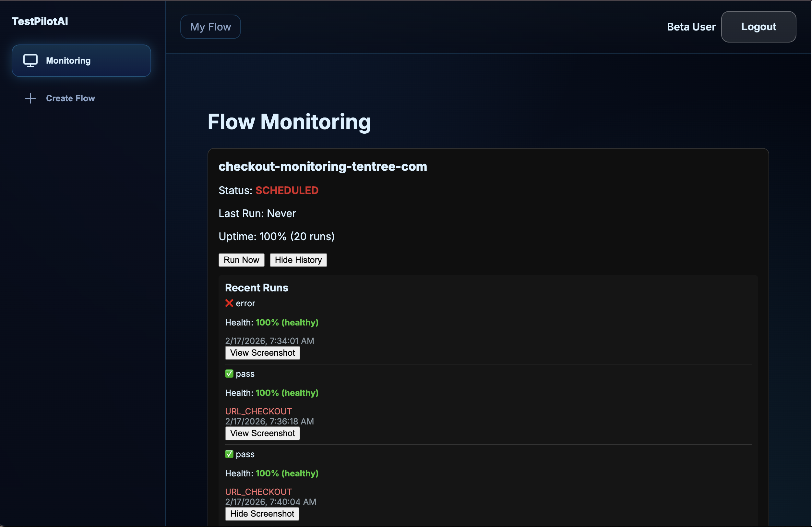
Task: Click the SCHEDULED status text
Action: [287, 190]
